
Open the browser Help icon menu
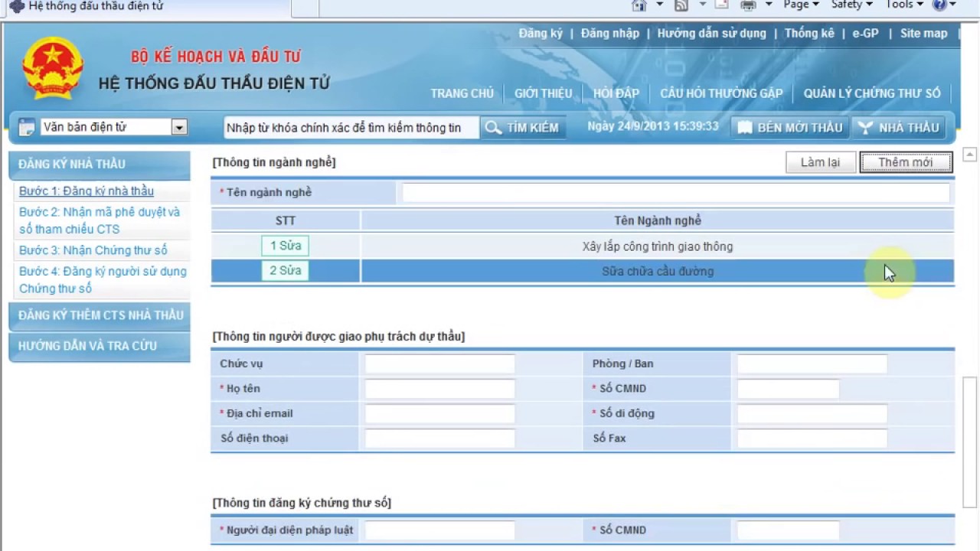pyautogui.click(x=939, y=5)
